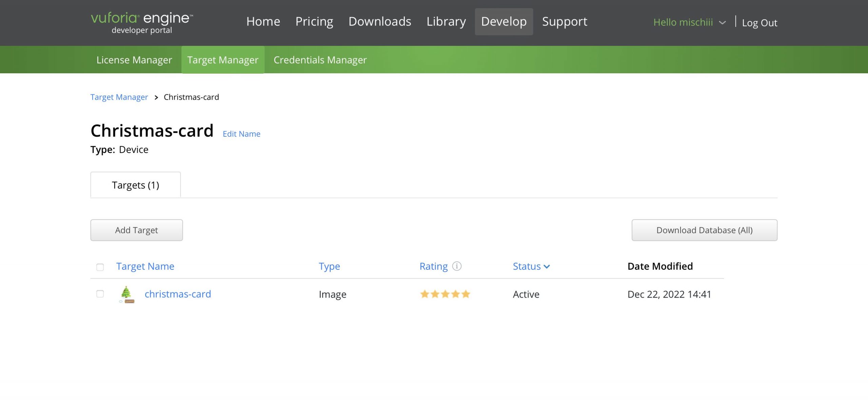Open the Support page
Image resolution: width=868 pixels, height=400 pixels.
point(565,21)
